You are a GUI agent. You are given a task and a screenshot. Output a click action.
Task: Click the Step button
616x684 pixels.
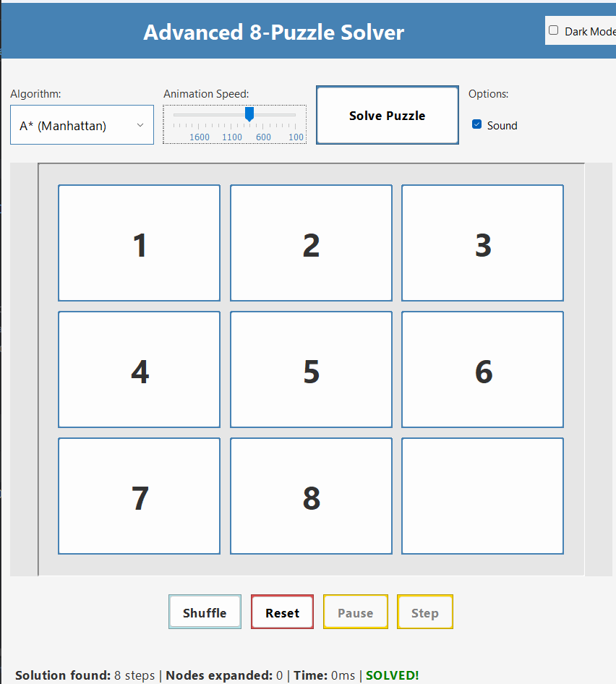425,612
